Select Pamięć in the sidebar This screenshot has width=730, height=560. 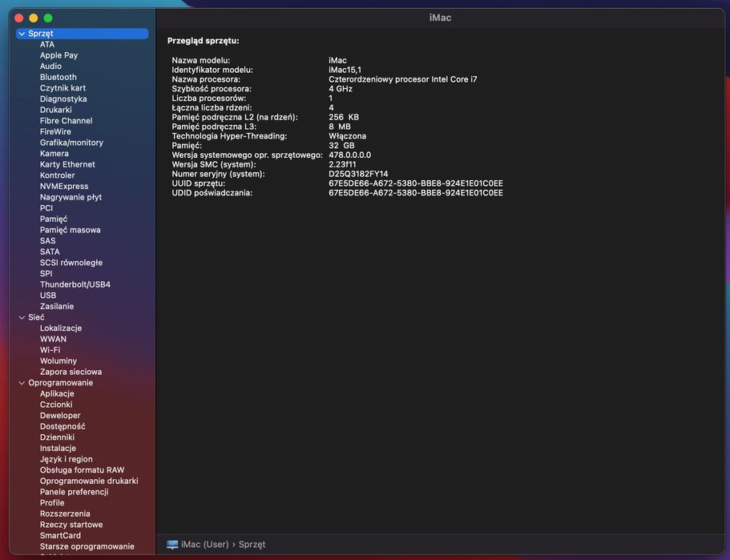54,220
